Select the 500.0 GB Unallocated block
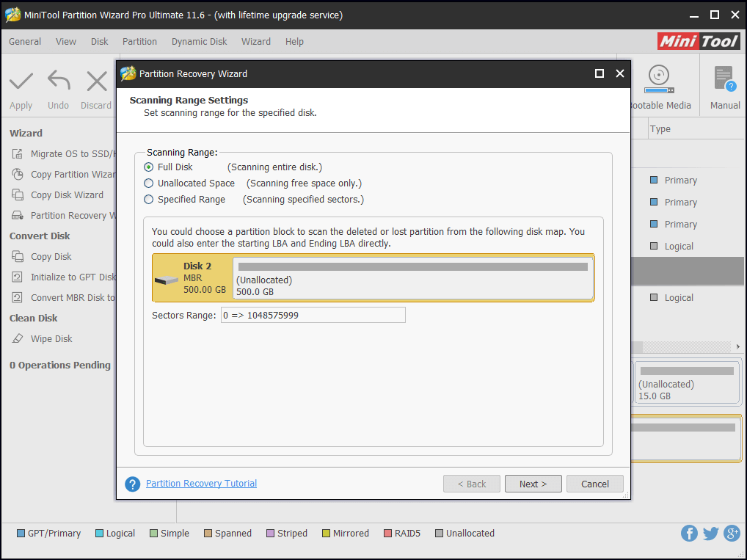The image size is (747, 560). coord(413,278)
